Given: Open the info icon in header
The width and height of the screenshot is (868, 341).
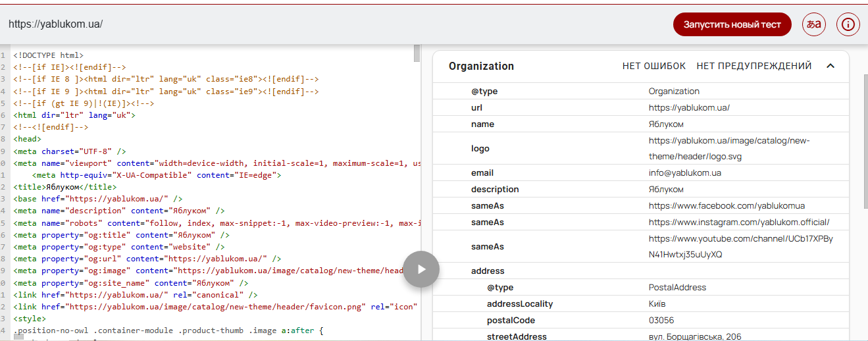Looking at the screenshot, I should (848, 24).
